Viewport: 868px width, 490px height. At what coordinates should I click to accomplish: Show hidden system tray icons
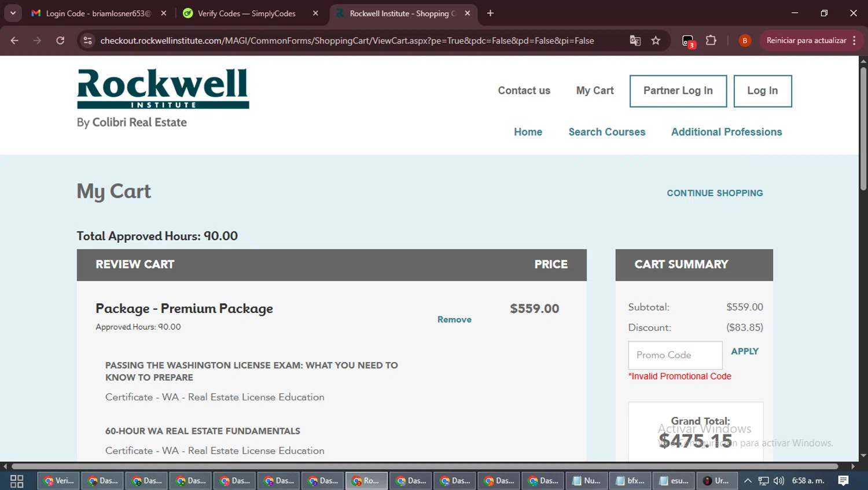pos(748,481)
